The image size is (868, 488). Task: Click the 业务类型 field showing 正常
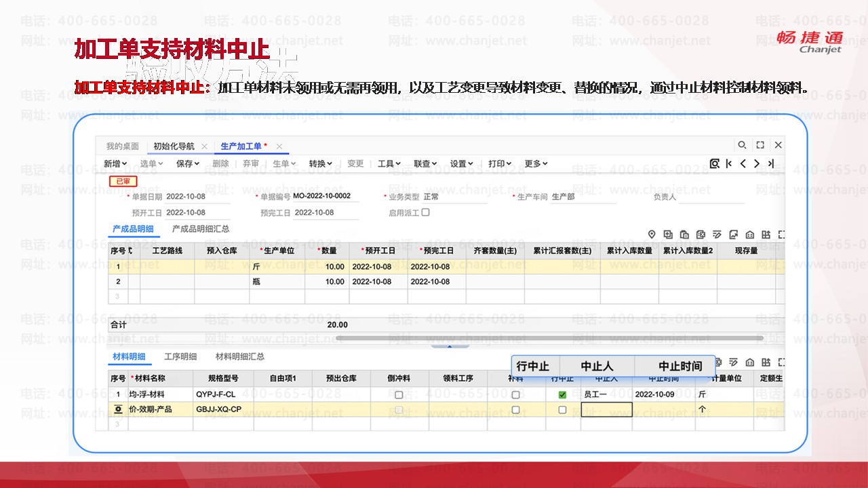454,197
